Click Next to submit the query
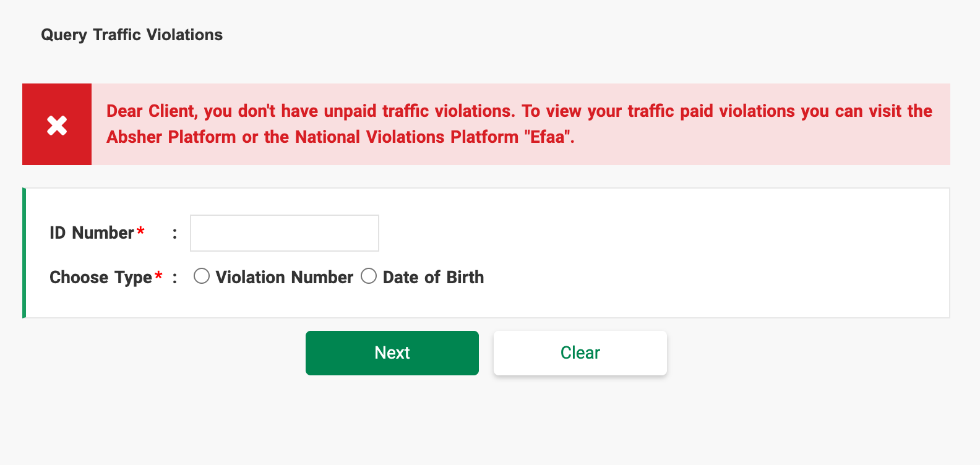The image size is (980, 465). coord(392,352)
